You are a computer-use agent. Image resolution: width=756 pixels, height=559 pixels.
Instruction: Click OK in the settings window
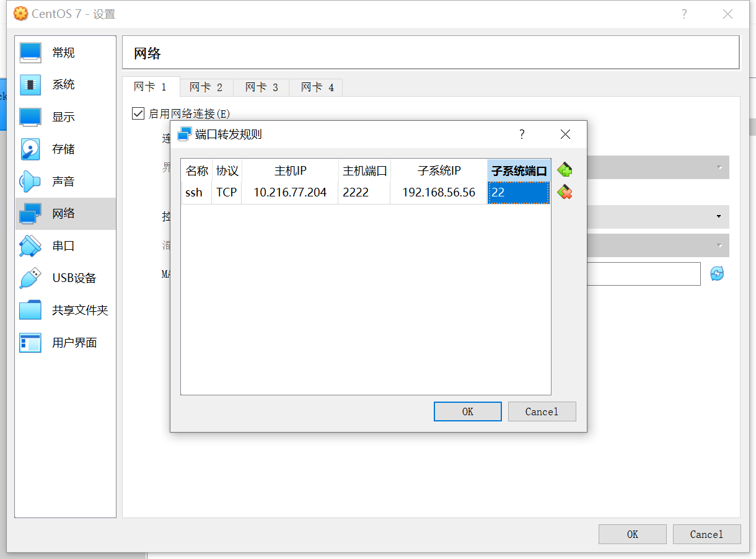click(x=632, y=534)
